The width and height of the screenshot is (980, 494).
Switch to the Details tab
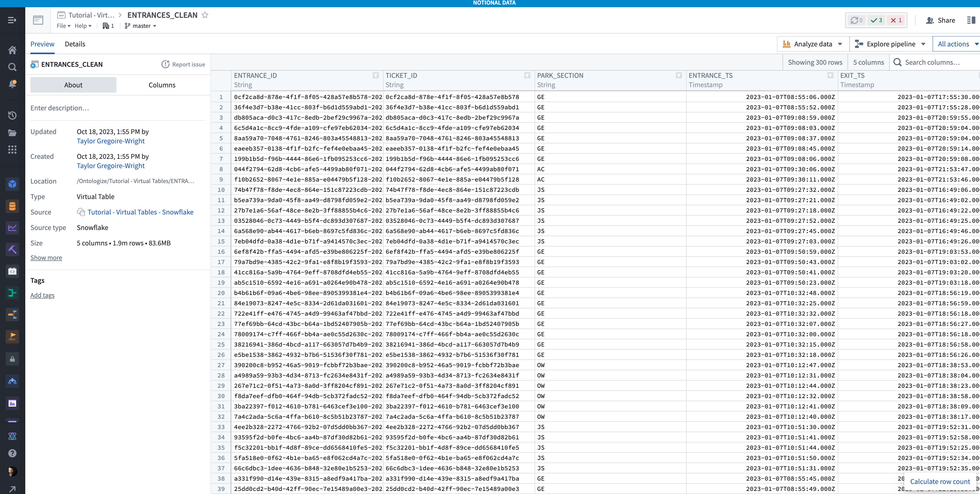[75, 44]
